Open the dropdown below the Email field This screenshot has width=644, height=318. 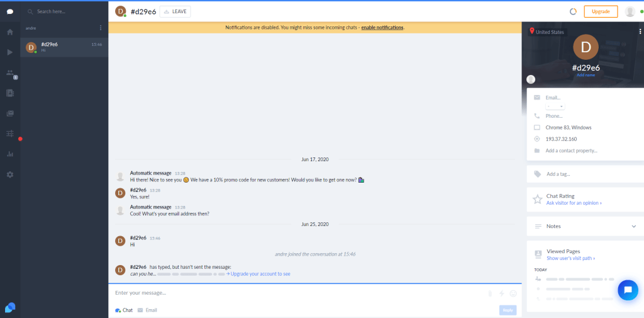(x=555, y=106)
